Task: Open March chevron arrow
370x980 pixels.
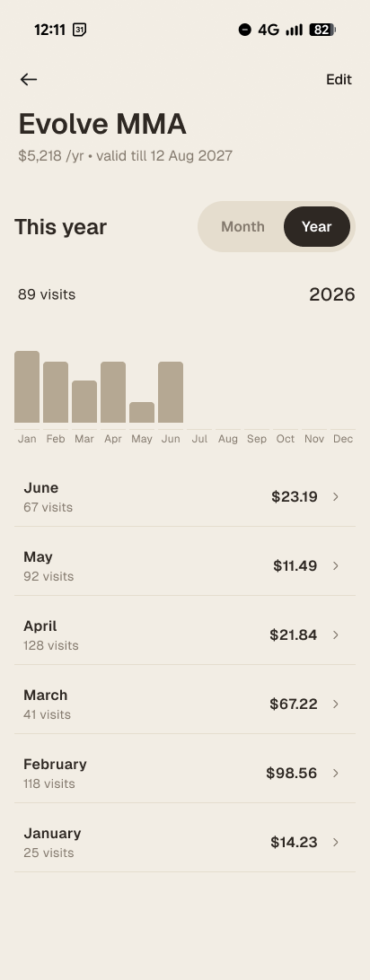Action: [x=336, y=704]
